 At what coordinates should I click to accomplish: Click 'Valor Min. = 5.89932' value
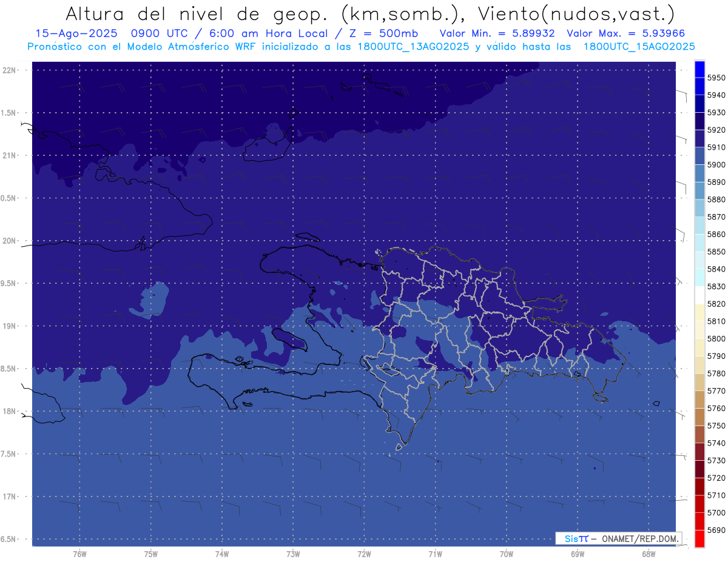point(497,33)
